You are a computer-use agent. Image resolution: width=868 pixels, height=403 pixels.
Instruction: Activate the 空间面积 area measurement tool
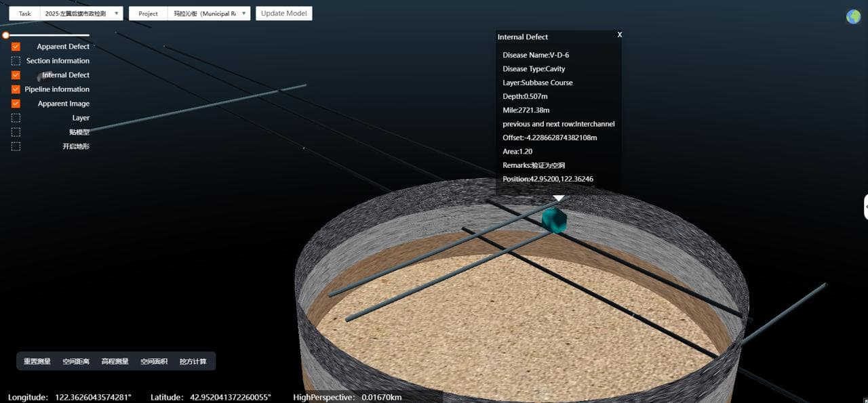click(x=154, y=362)
